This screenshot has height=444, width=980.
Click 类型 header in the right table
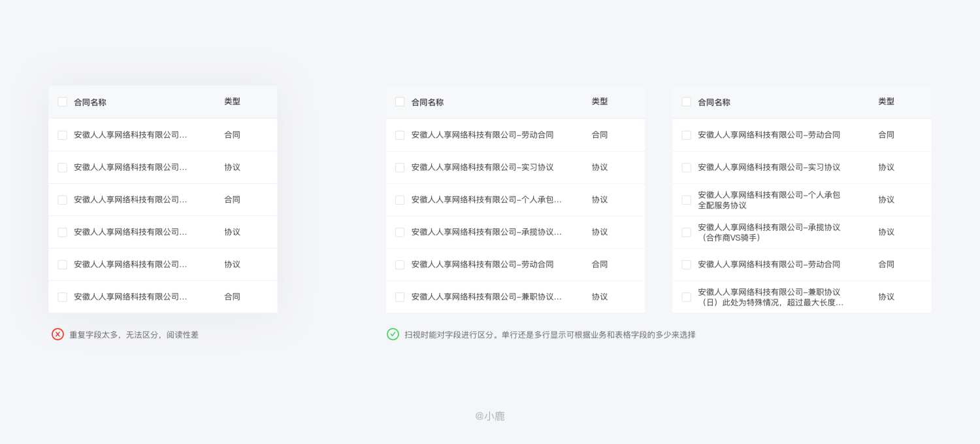pos(886,101)
